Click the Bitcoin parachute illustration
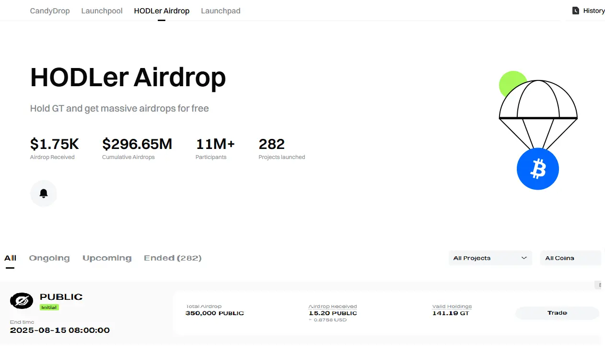The width and height of the screenshot is (605, 364). coord(538,130)
